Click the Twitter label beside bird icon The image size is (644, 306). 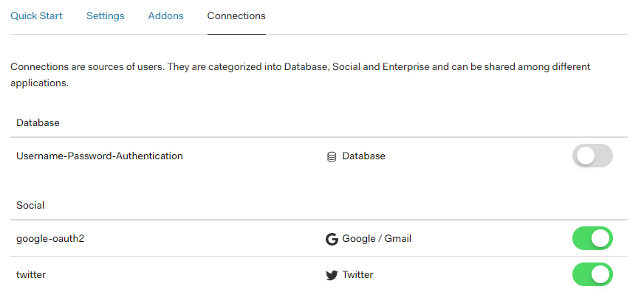click(x=357, y=275)
